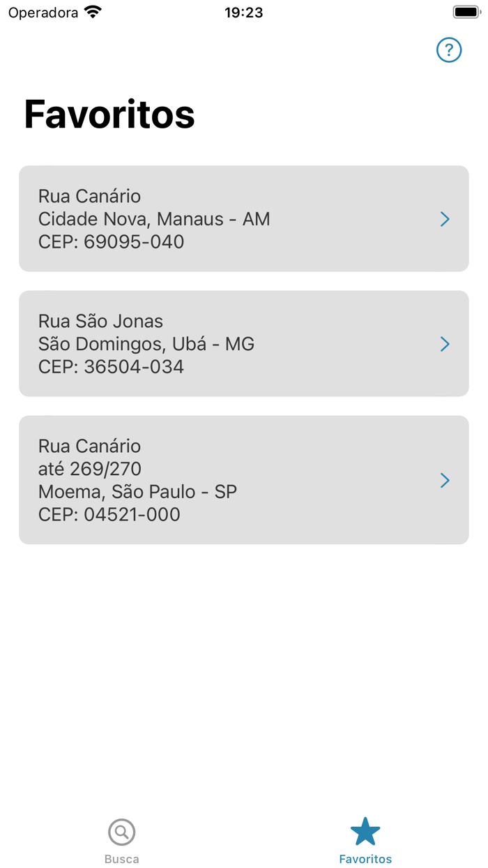The width and height of the screenshot is (488, 868).
Task: Click the CEP 04521-000 text
Action: coord(109,514)
